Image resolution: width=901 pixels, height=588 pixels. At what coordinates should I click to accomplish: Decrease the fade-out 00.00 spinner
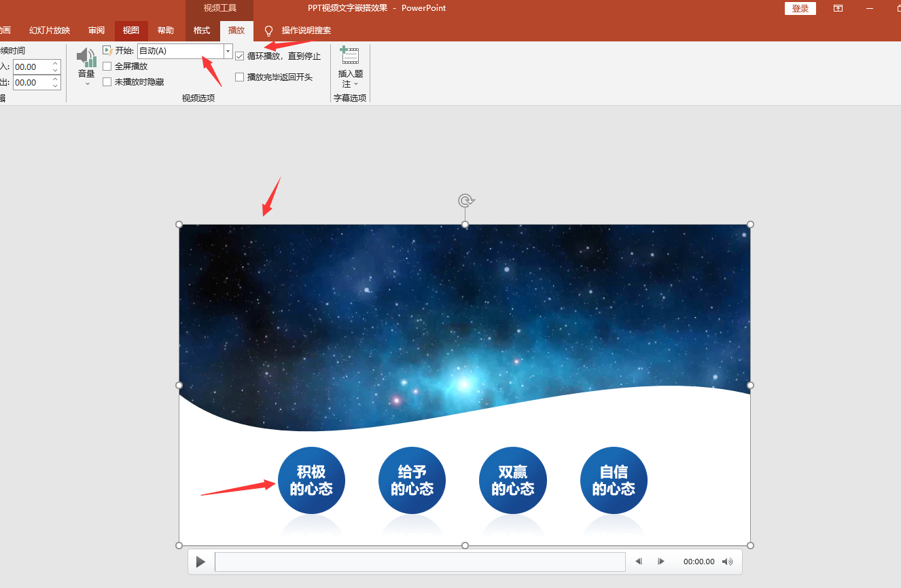coord(55,86)
